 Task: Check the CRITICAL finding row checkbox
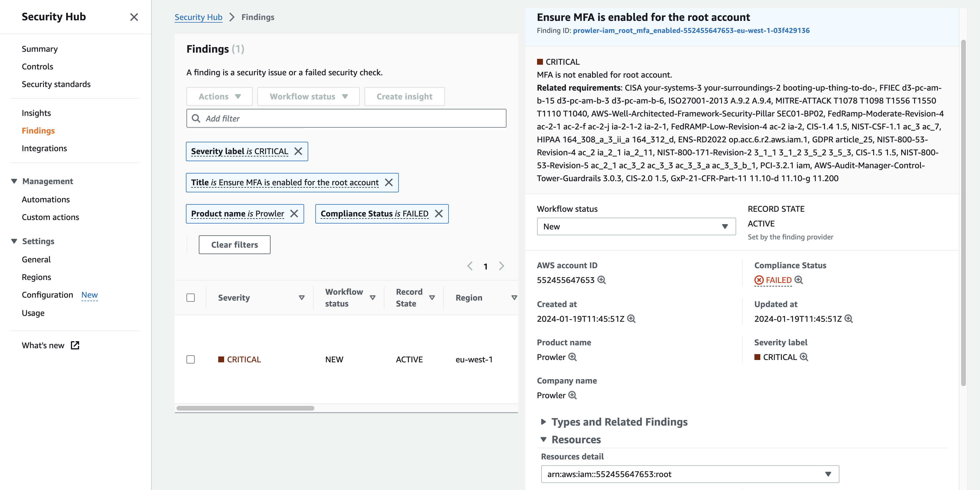tap(191, 359)
